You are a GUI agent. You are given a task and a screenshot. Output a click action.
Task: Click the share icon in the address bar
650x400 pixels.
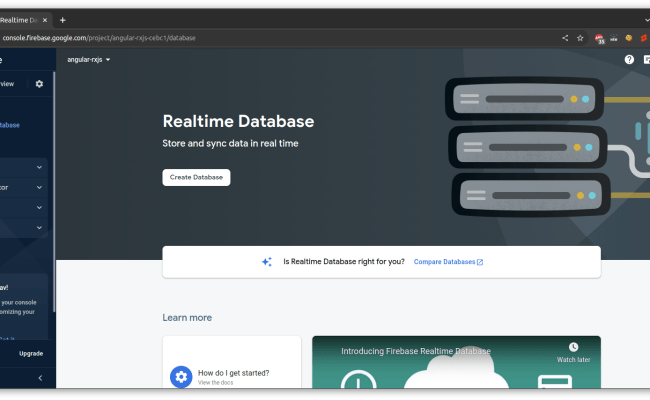click(565, 38)
